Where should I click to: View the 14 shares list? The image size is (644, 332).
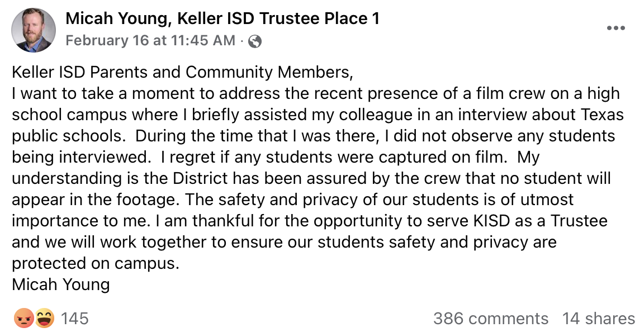click(598, 319)
